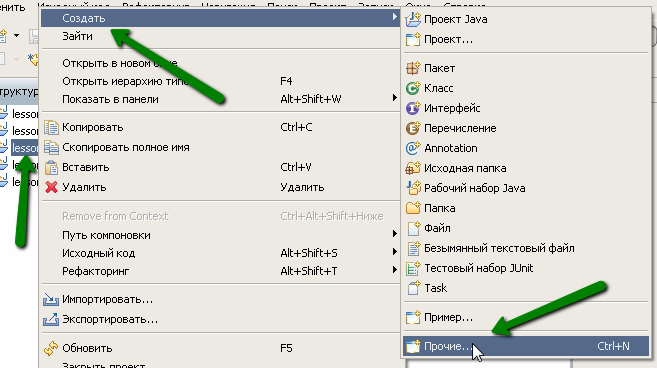The width and height of the screenshot is (657, 368).
Task: Open Рефакторинг submenu
Action: (x=220, y=271)
